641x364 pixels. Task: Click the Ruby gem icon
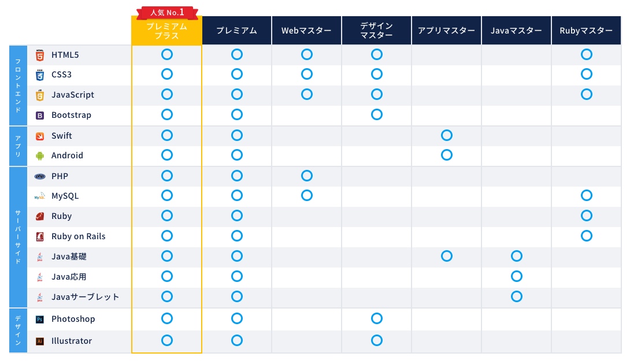pos(40,216)
